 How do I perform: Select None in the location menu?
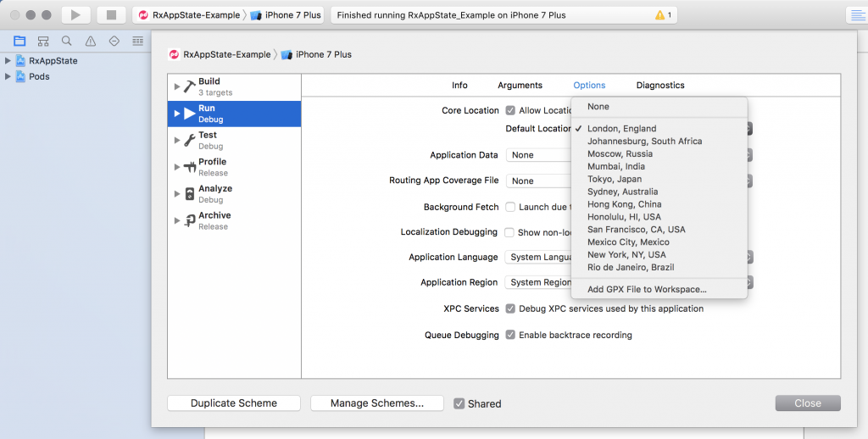tap(659, 106)
